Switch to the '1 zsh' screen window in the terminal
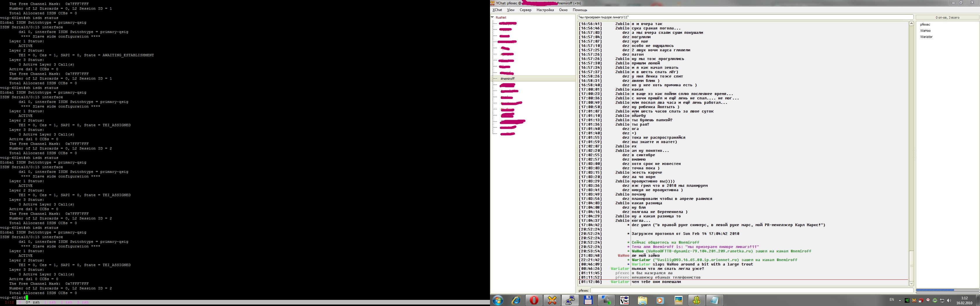Image resolution: width=980 pixels, height=306 pixels. 50,302
